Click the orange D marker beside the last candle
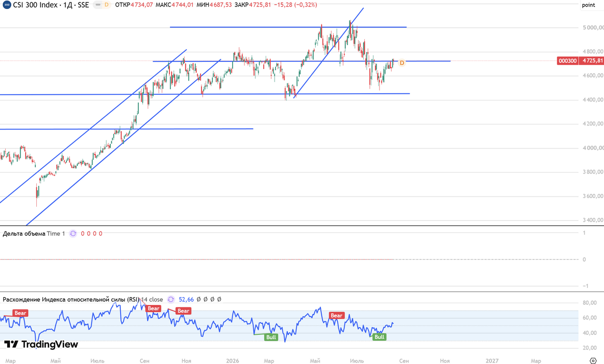 402,63
